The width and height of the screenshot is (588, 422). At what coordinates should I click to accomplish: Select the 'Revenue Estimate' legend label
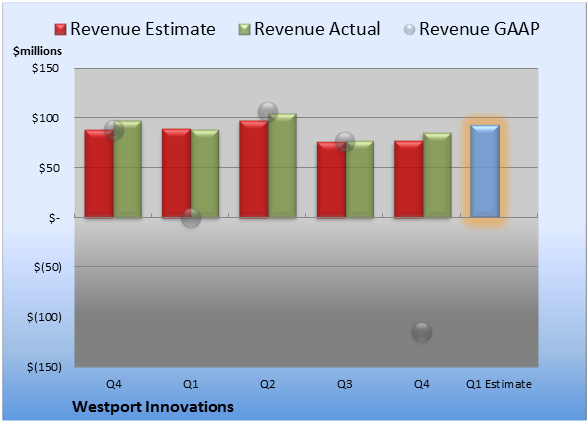[143, 29]
